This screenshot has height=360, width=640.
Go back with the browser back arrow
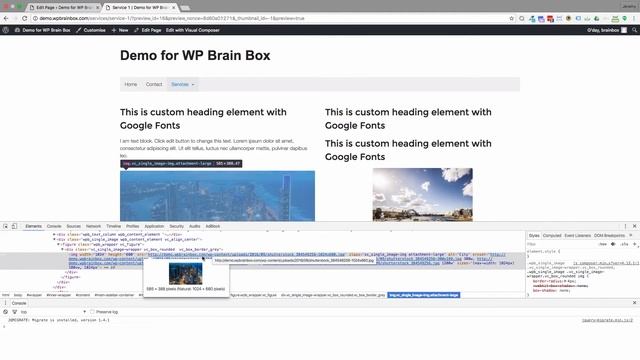click(x=6, y=18)
